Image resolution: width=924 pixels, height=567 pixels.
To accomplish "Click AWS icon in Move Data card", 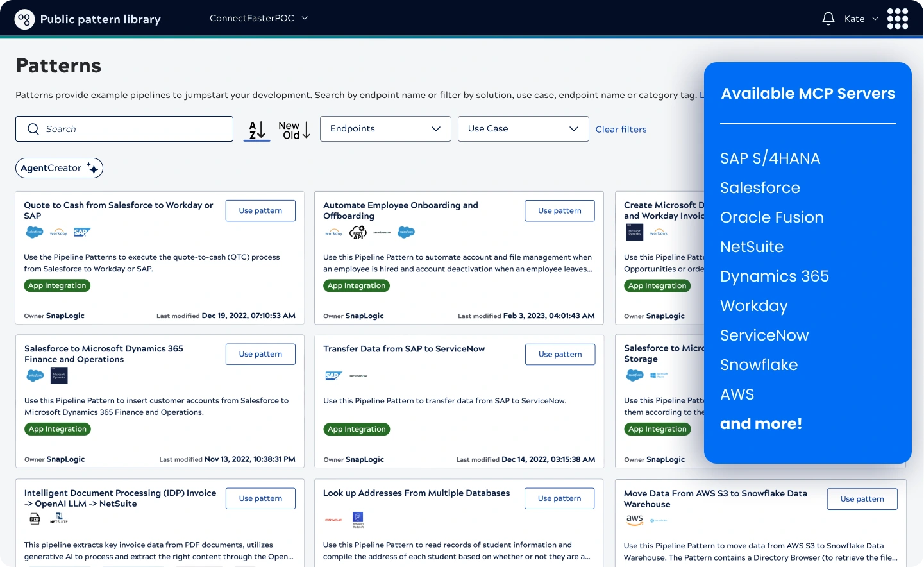I will 635,520.
